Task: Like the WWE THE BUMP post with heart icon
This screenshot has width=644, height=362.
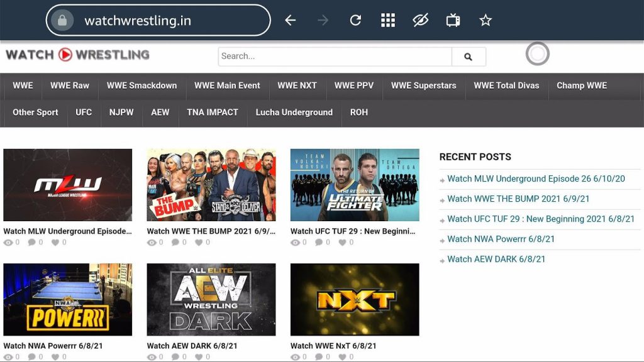Action: tap(199, 243)
